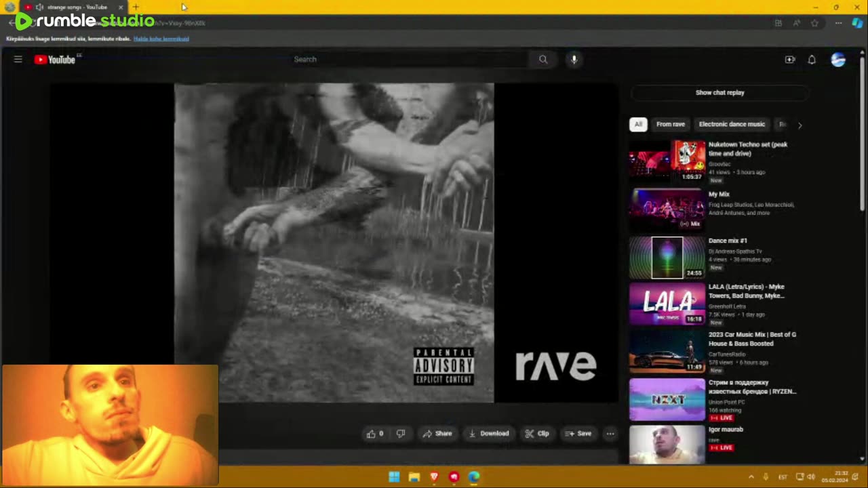Viewport: 868px width, 488px height.
Task: Click the tray microphone indicator
Action: [766, 477]
